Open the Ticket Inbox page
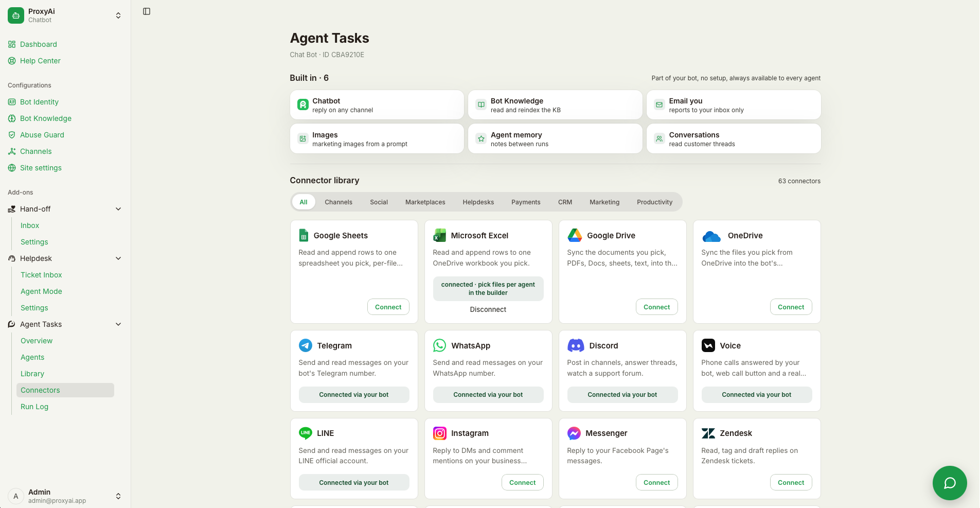Viewport: 980px width, 508px height. pos(41,275)
